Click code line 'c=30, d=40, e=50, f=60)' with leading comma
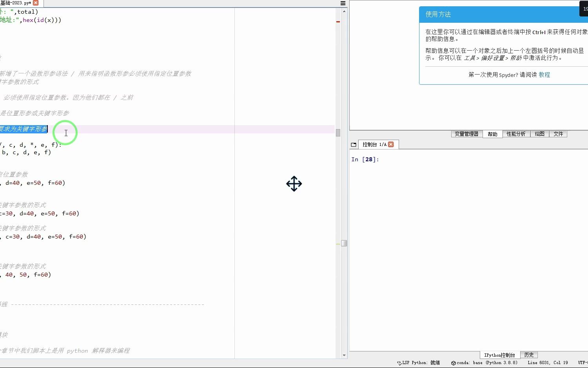The width and height of the screenshot is (588, 368). tap(43, 237)
